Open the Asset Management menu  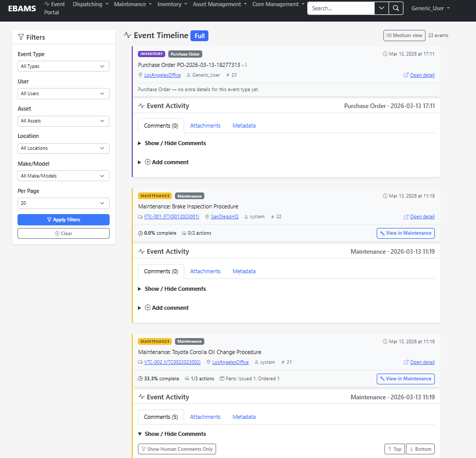pos(220,4)
